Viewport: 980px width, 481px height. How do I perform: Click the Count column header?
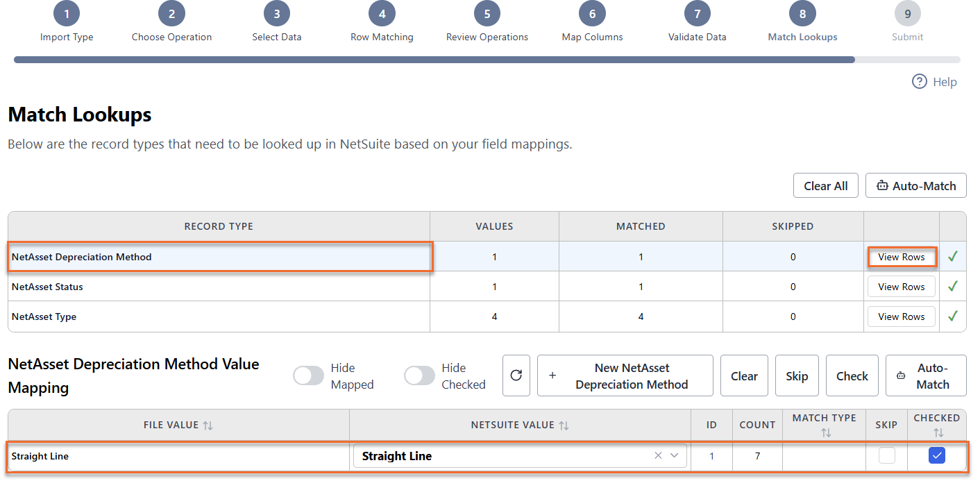tap(757, 425)
